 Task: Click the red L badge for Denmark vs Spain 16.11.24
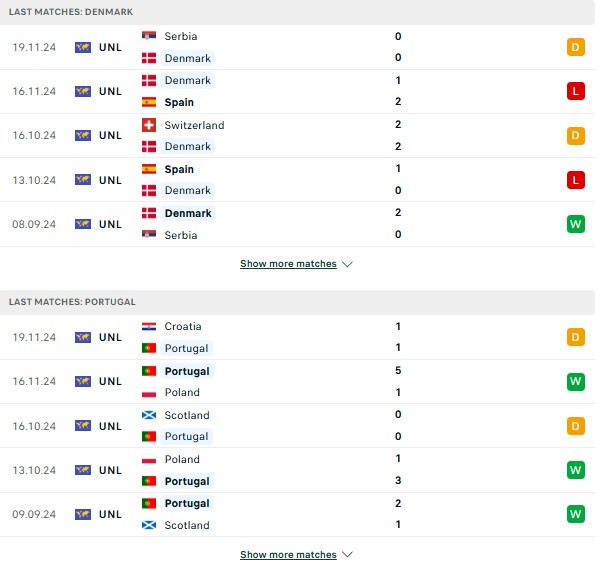click(x=576, y=91)
